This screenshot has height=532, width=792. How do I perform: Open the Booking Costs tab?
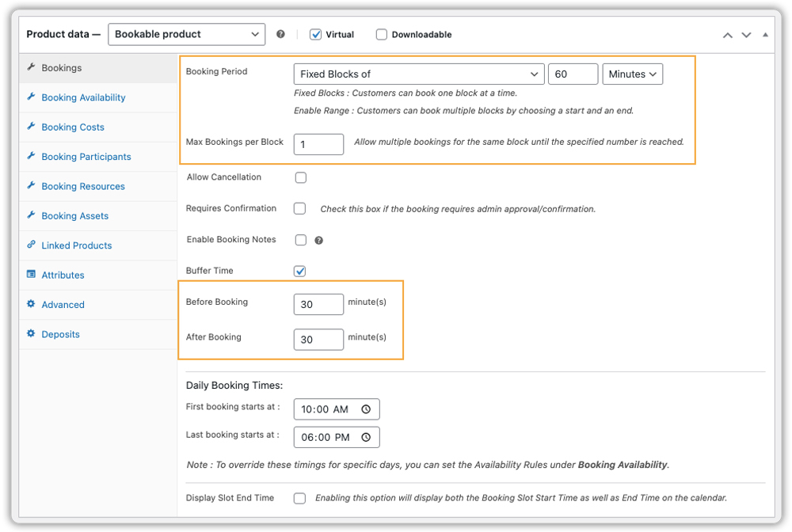72,127
